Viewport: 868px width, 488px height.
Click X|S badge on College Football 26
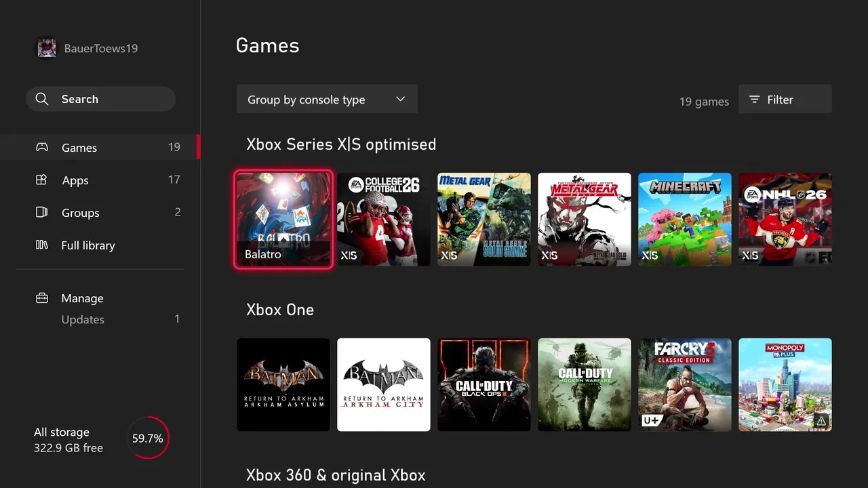click(x=349, y=256)
